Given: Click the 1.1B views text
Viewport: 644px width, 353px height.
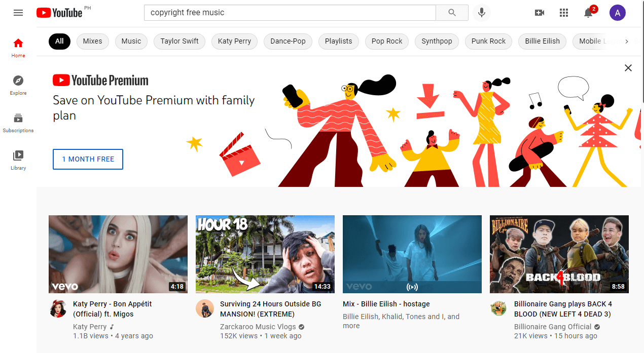Looking at the screenshot, I should 91,336.
